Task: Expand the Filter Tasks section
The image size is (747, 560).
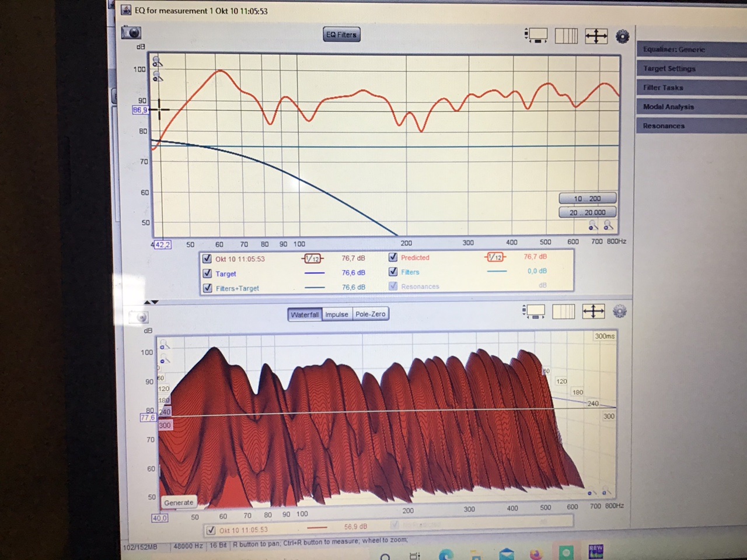Action: [x=663, y=88]
